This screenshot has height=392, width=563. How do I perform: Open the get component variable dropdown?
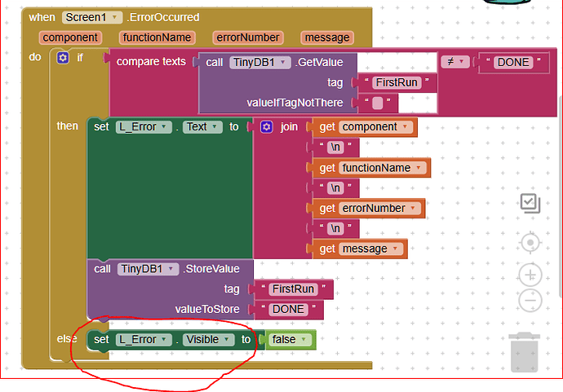coord(375,127)
